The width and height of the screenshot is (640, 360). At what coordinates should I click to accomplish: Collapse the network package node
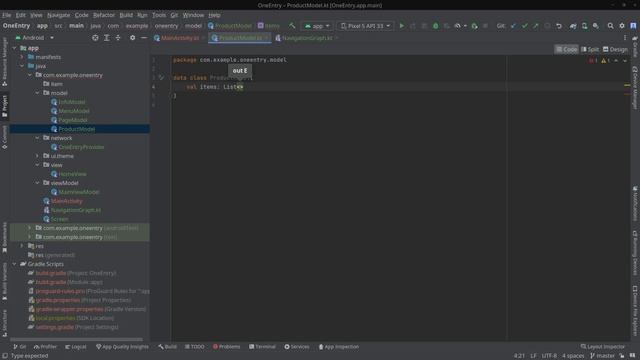point(37,138)
